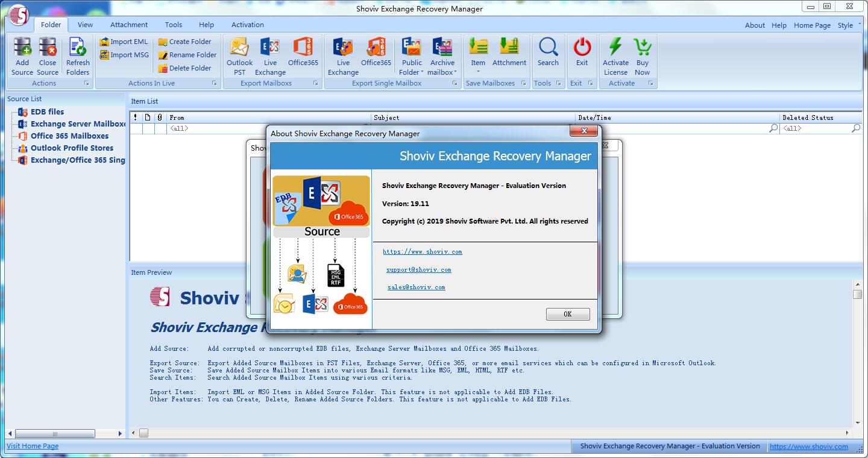The height and width of the screenshot is (458, 868).
Task: Open the Style dropdown
Action: [849, 25]
